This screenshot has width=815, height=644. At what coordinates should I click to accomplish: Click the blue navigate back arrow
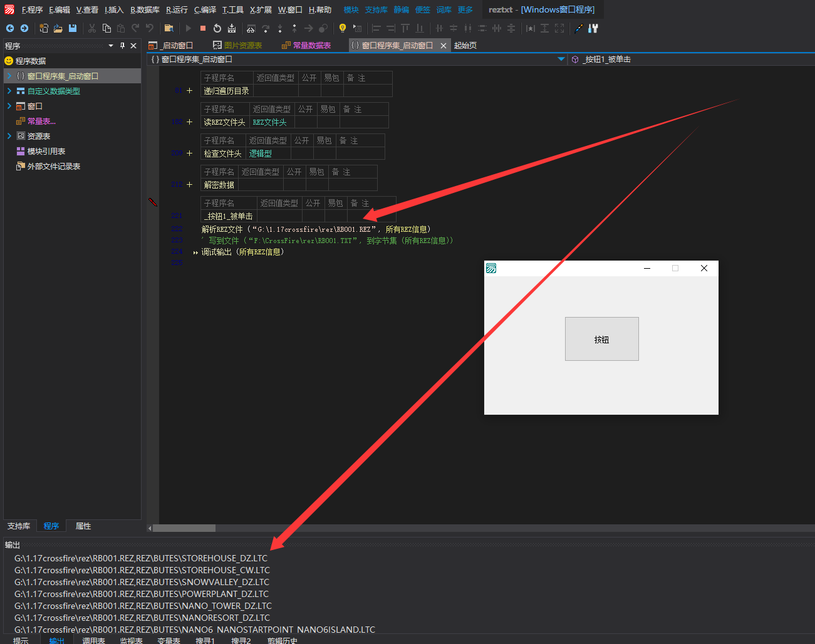(x=10, y=28)
